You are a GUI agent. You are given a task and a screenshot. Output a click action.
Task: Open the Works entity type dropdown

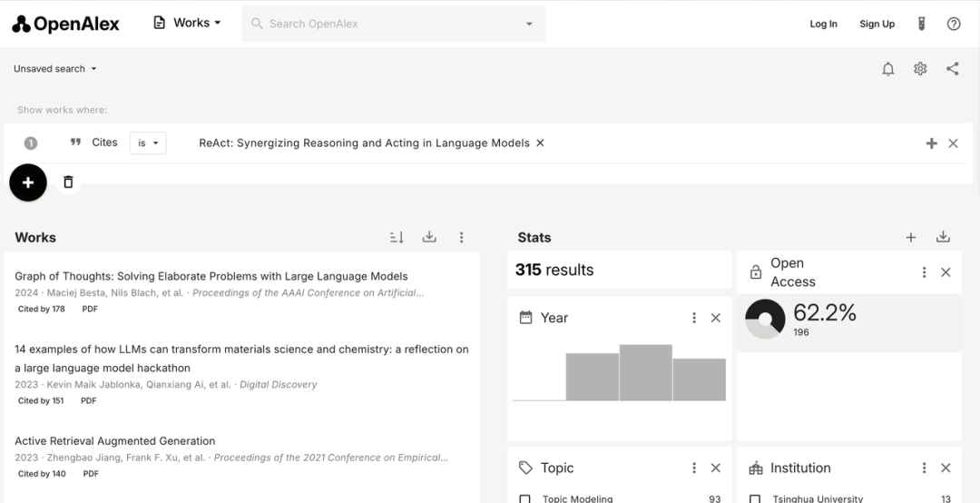pos(187,23)
